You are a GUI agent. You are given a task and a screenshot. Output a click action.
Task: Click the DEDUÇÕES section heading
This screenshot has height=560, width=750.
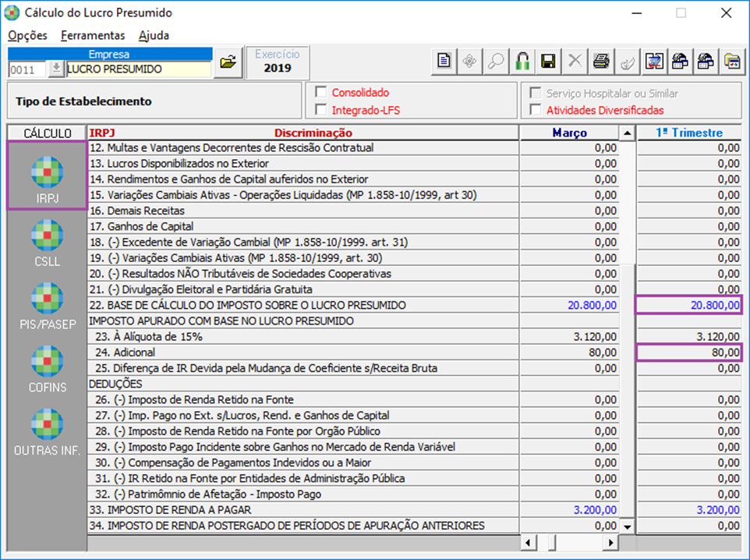coord(115,385)
